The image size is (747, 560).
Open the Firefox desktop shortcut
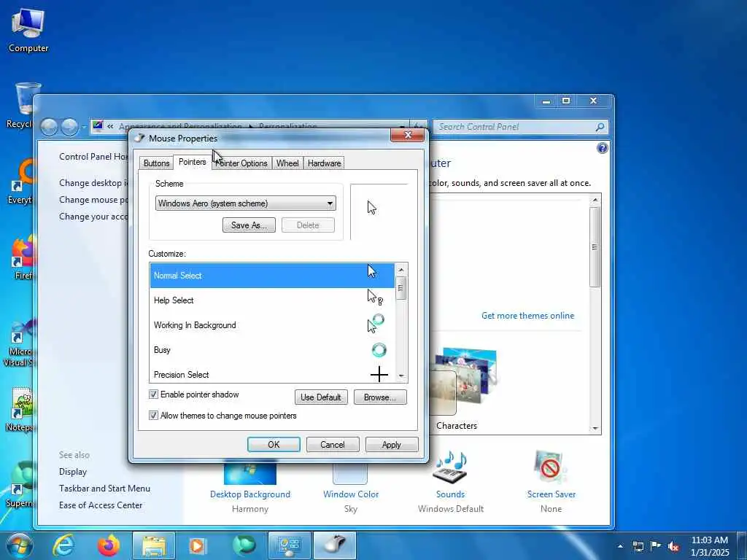[x=21, y=257]
